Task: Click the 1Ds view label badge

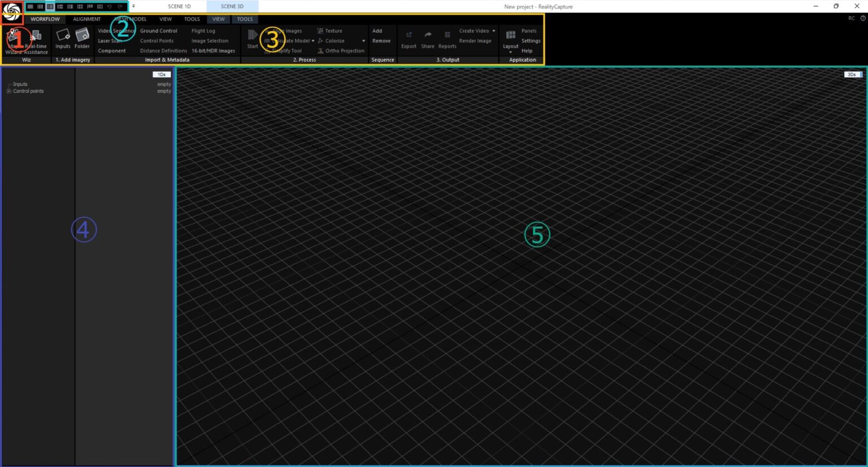Action: click(x=162, y=75)
